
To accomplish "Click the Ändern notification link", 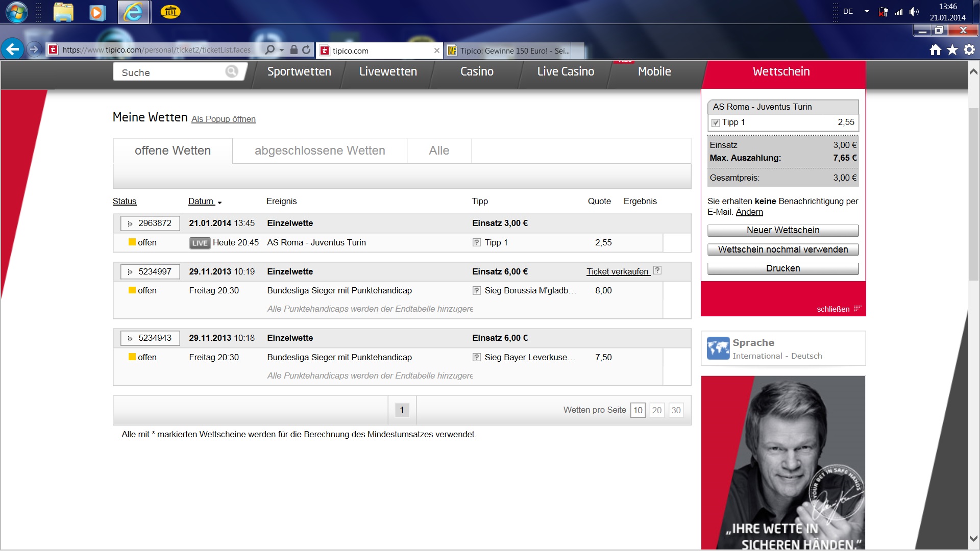I will coord(749,212).
